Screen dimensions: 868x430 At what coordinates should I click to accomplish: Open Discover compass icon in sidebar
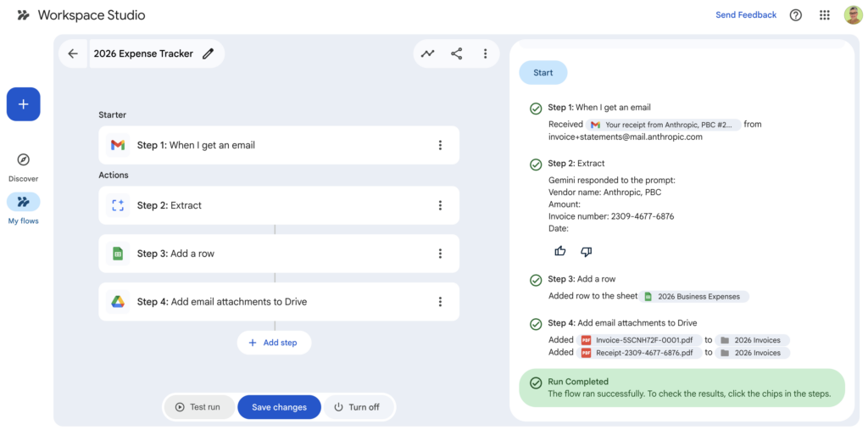click(x=23, y=159)
